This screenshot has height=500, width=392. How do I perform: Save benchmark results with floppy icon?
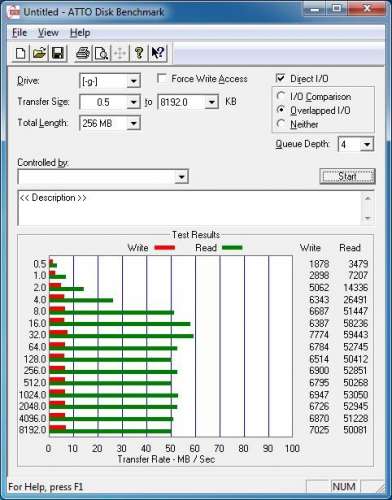tap(58, 53)
